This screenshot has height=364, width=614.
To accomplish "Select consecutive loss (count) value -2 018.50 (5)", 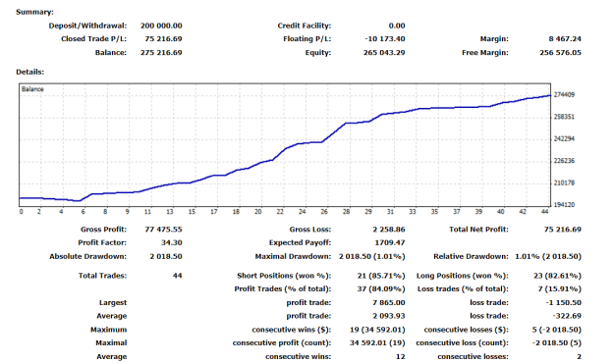I will coord(556,342).
